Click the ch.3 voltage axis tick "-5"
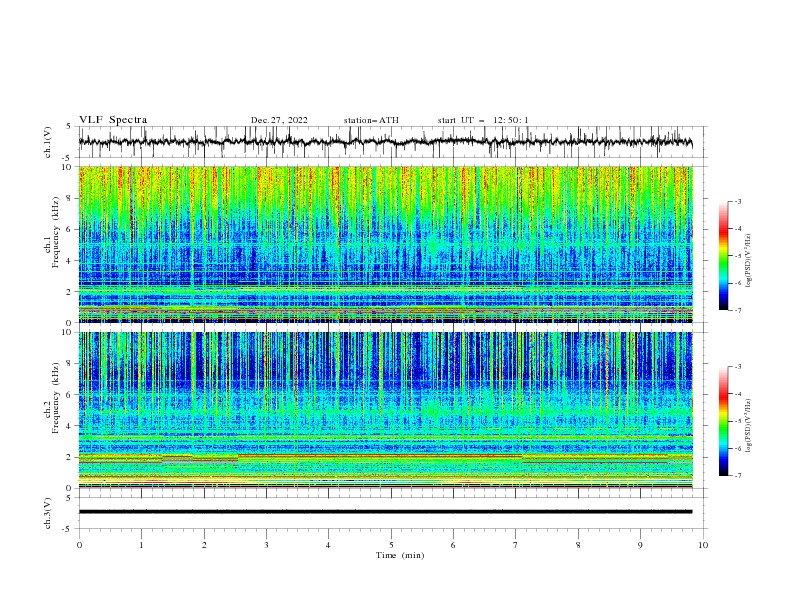 tap(68, 529)
